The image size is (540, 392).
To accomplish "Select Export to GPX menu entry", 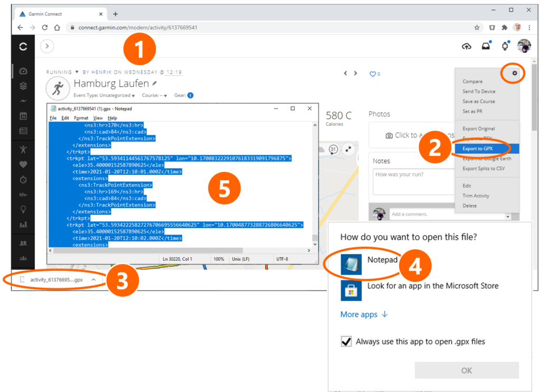I will 487,149.
